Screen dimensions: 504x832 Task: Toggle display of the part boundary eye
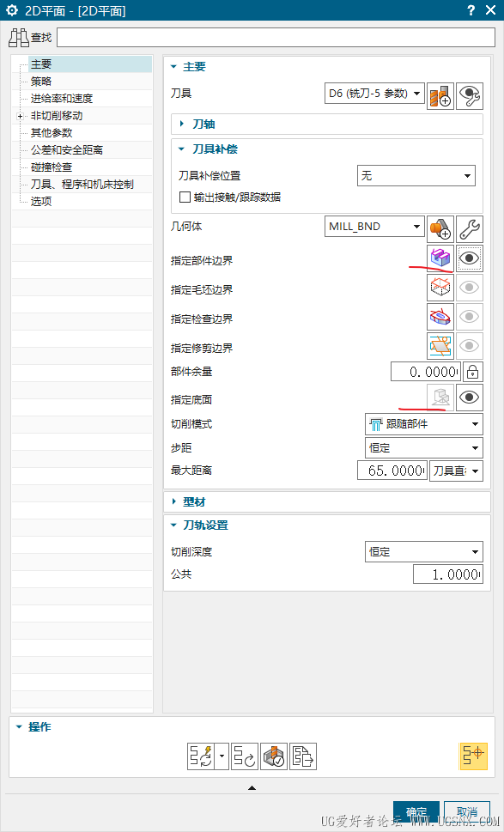pyautogui.click(x=470, y=258)
